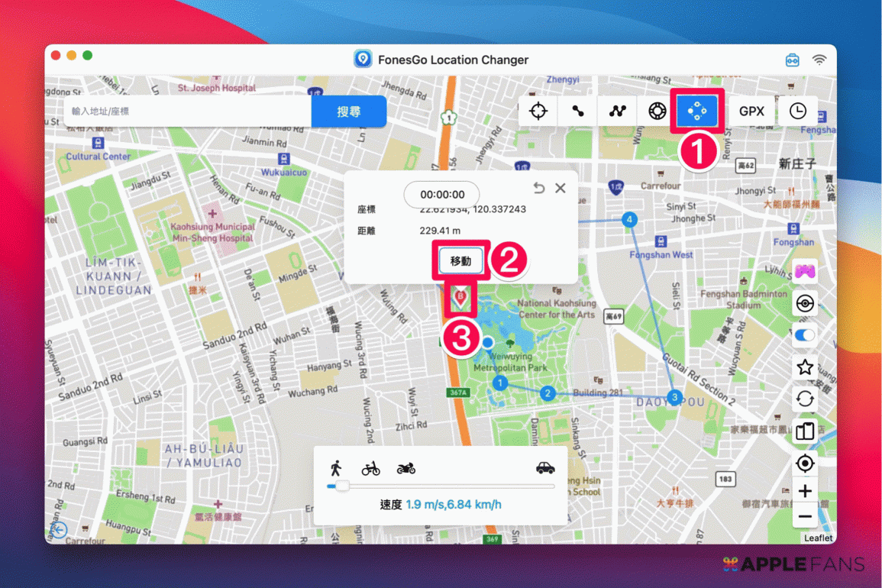The image size is (882, 588).
Task: Click the Pokéball icon on the sidebar
Action: [805, 303]
